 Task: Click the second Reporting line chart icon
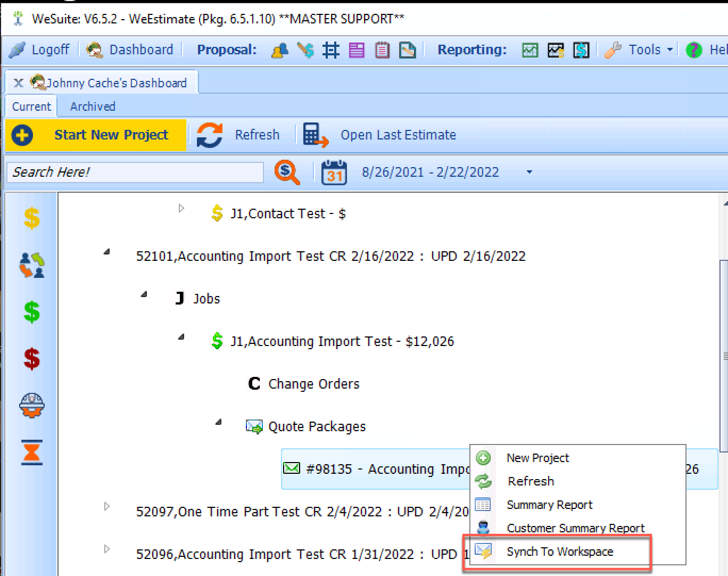(x=556, y=51)
